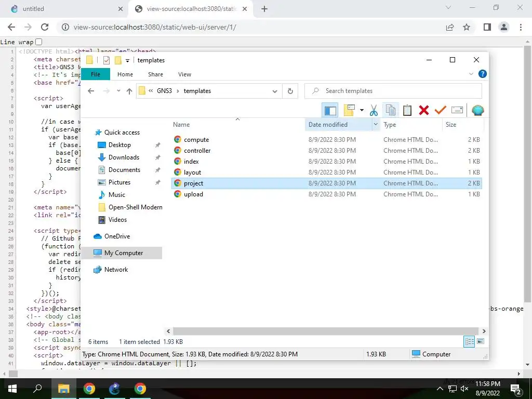Open the Home ribbon tab
Viewport: 532px width, 399px height.
point(125,74)
